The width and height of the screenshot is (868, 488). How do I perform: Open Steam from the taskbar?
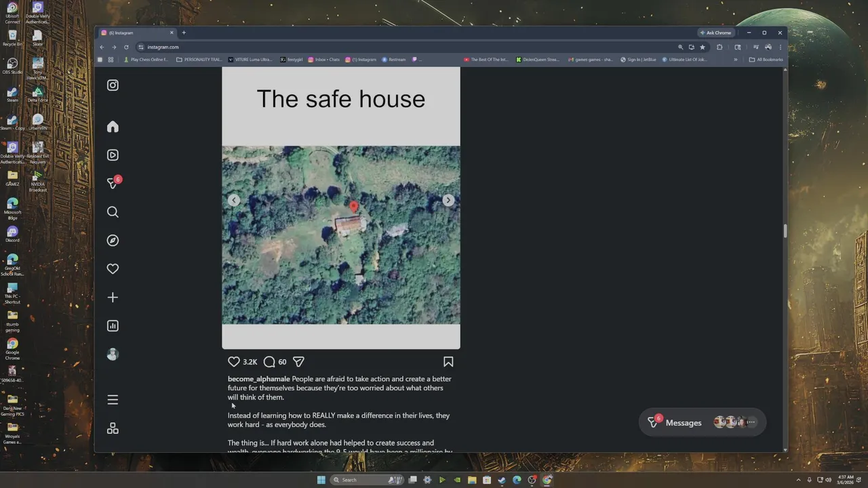click(x=502, y=480)
